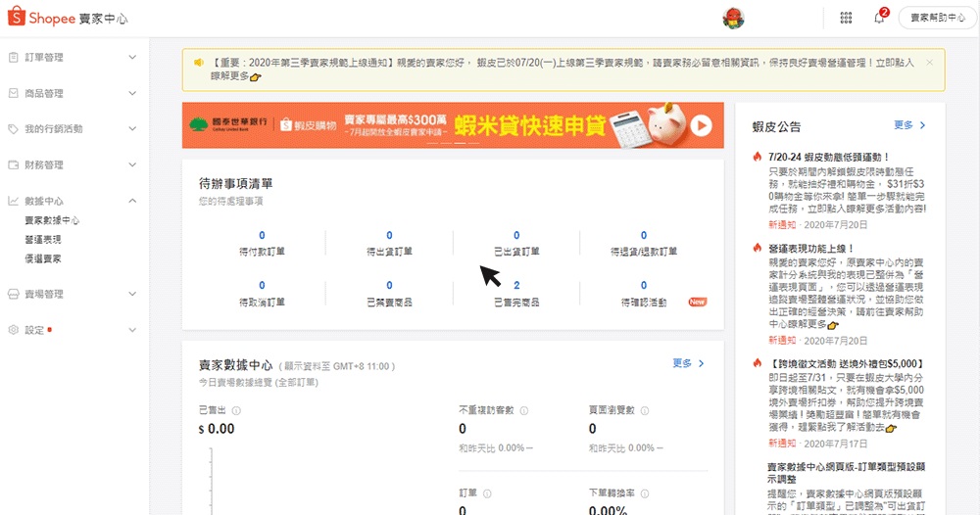Select 訂單管理 in the sidebar

pyautogui.click(x=44, y=58)
